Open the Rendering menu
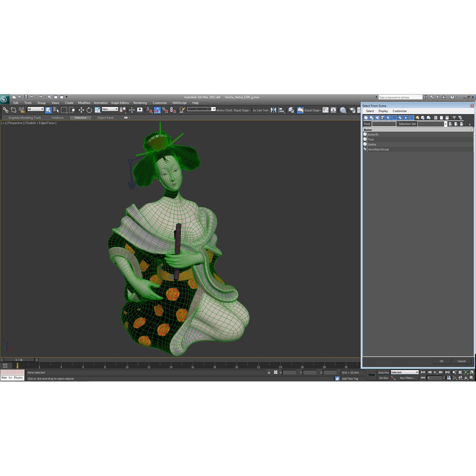This screenshot has width=476, height=476. click(x=140, y=103)
